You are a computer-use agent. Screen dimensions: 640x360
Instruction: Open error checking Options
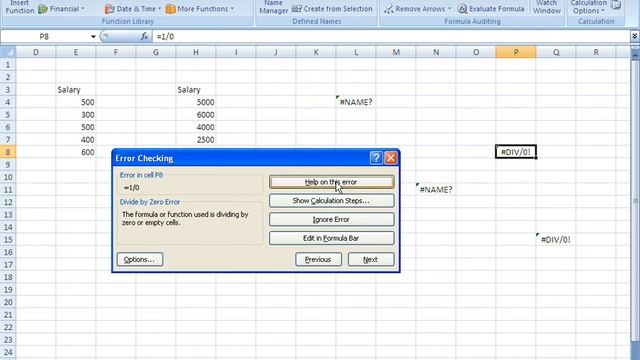coord(140,260)
